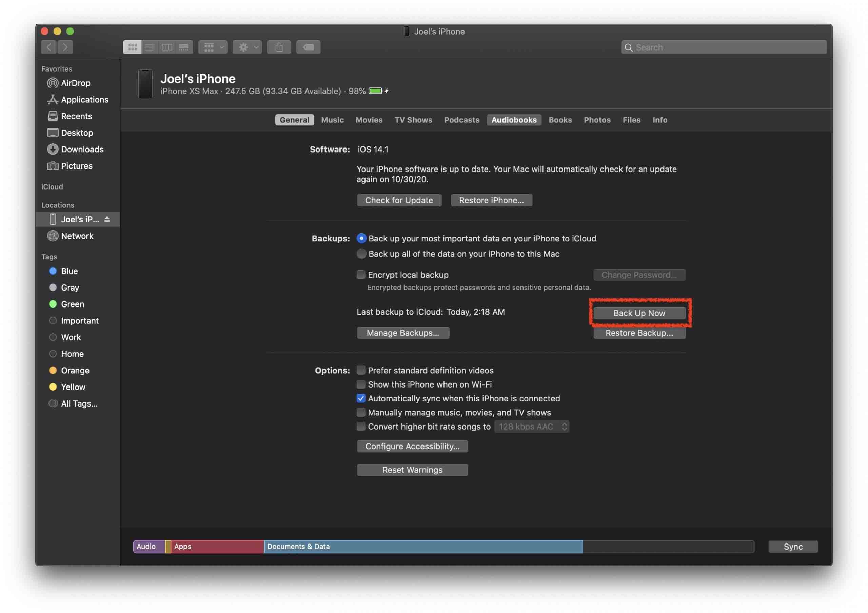Select the Home tag

pos(66,354)
